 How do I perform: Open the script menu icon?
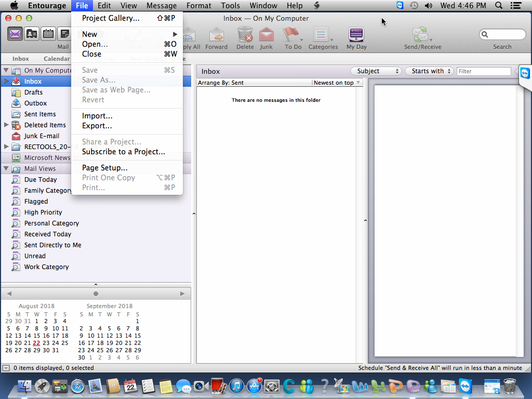tap(316, 5)
